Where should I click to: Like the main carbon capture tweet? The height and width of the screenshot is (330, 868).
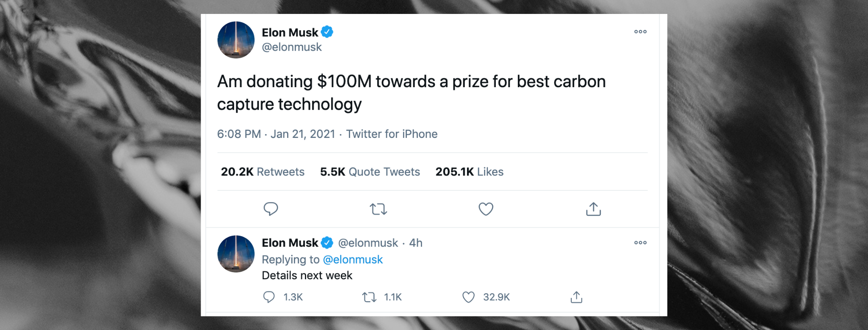486,209
